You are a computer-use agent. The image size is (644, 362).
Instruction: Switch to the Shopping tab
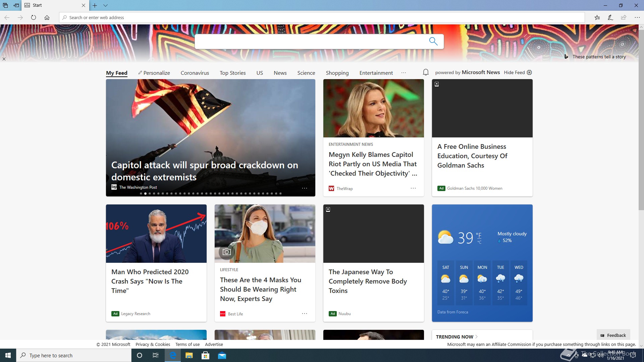point(337,73)
